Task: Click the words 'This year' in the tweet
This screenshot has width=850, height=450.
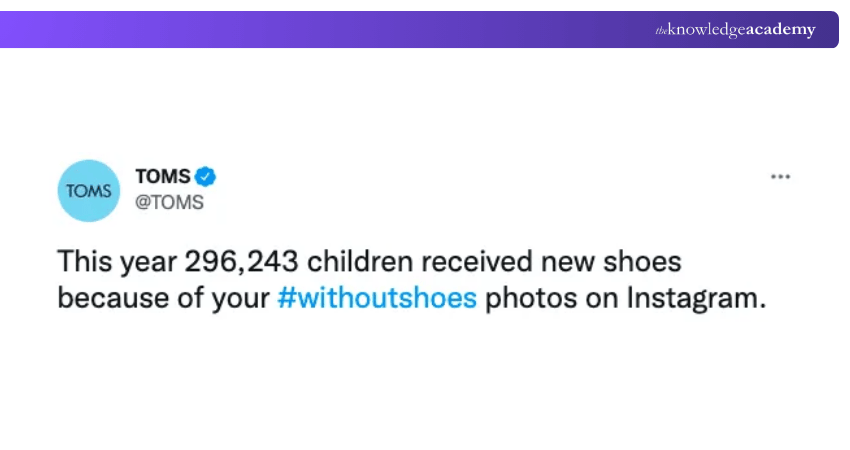Action: coord(116,262)
